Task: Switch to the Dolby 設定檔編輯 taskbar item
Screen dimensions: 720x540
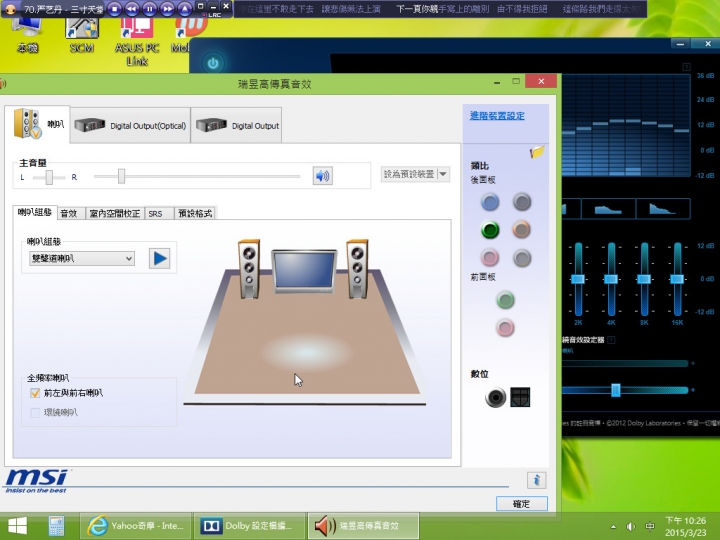Action: [x=249, y=526]
